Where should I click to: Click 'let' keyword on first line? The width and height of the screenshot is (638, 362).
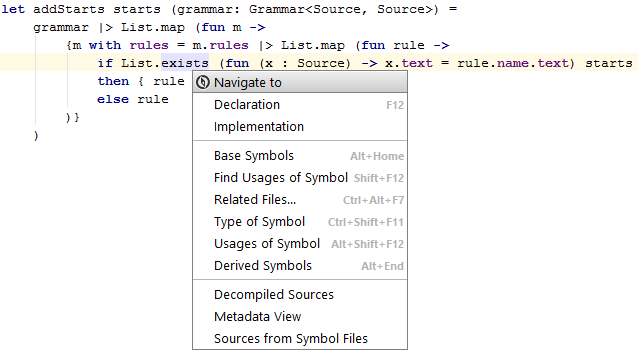click(13, 9)
